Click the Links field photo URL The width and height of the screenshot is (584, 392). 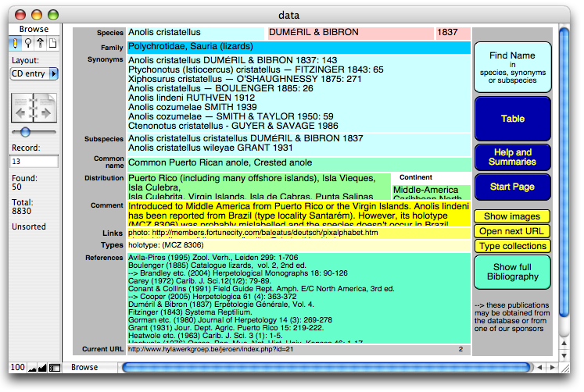coord(299,233)
